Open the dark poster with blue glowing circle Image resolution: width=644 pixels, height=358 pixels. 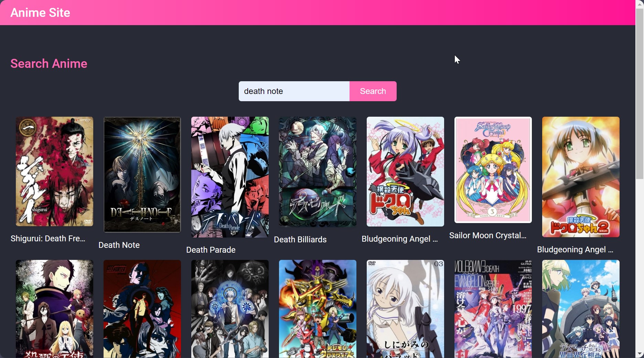(x=230, y=309)
